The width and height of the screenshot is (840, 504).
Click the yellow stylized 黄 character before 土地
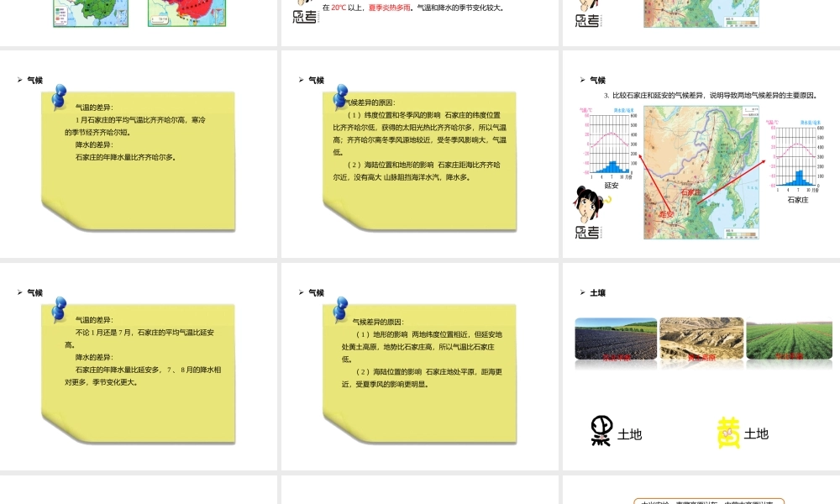click(728, 433)
